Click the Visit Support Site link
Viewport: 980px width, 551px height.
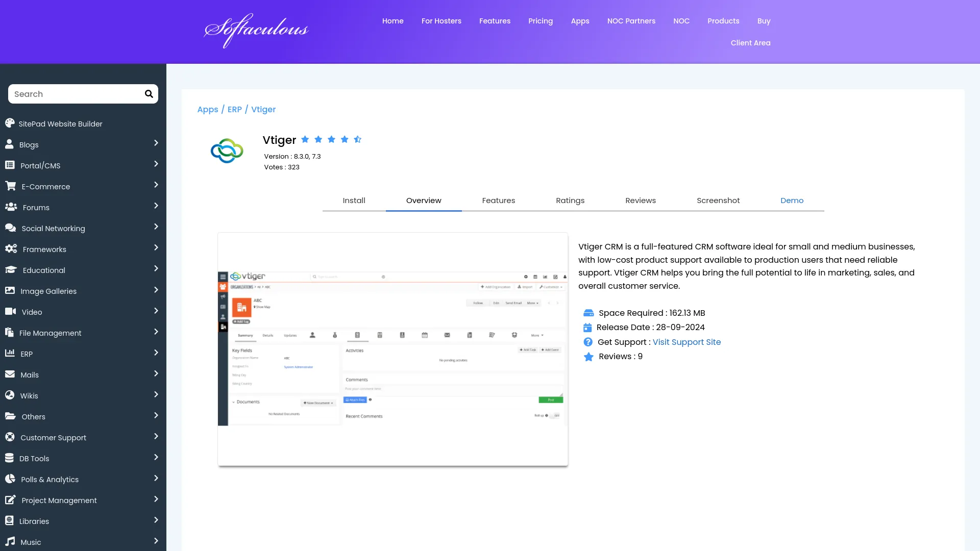click(x=687, y=342)
